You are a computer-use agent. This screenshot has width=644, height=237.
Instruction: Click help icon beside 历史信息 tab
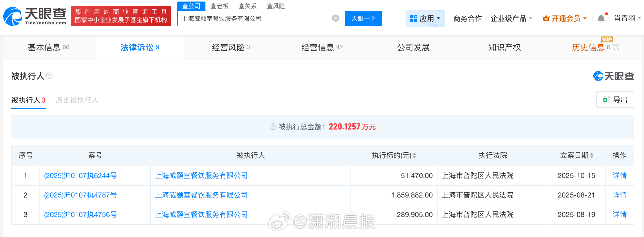(616, 47)
